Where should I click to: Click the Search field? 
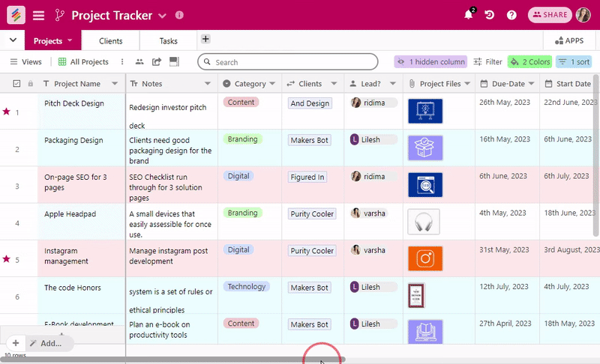(288, 62)
